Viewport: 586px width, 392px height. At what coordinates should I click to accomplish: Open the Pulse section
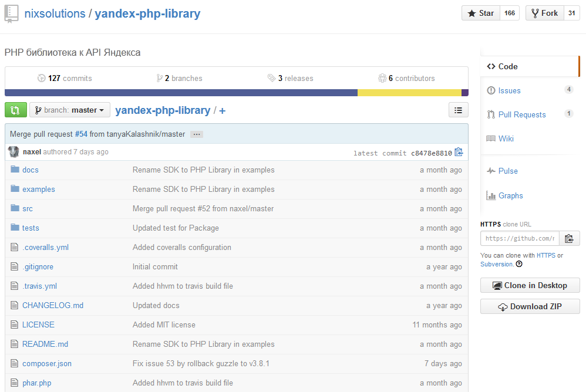pos(508,171)
